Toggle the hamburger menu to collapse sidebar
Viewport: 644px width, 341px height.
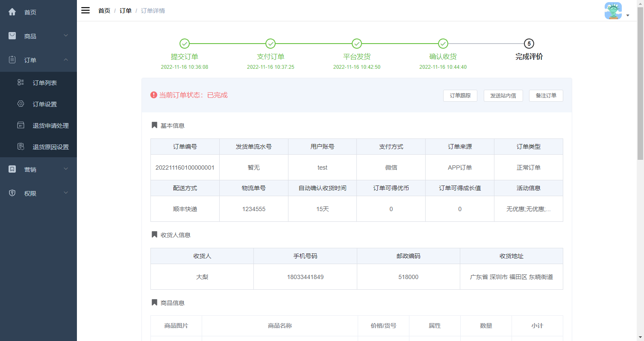(x=85, y=10)
